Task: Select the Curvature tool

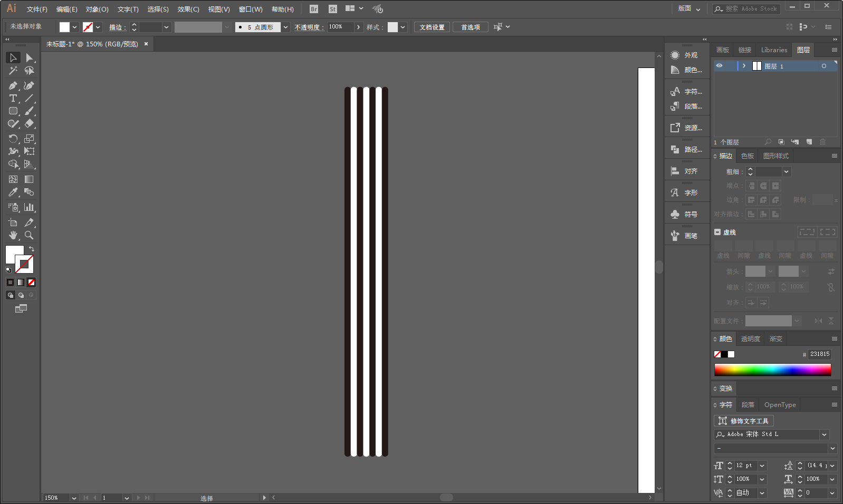Action: click(x=30, y=85)
